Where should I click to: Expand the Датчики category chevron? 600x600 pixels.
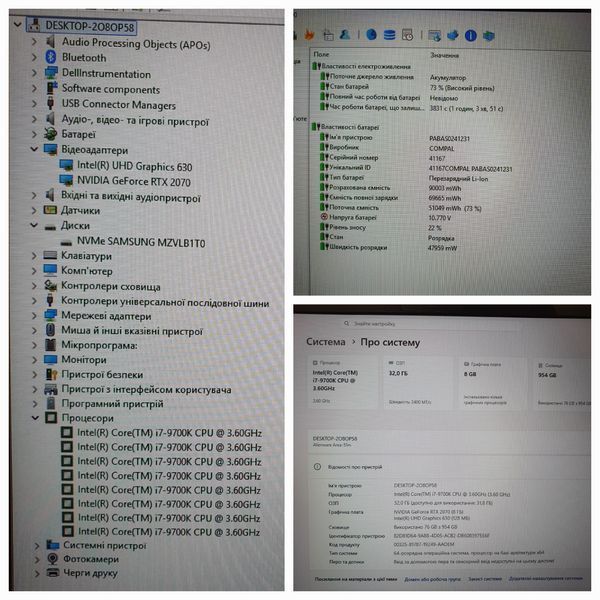[34, 210]
